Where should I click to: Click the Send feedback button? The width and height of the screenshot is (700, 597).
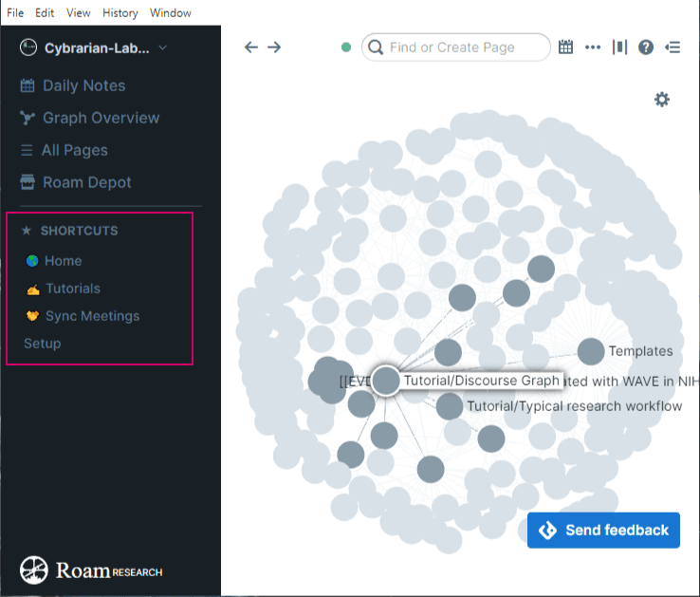tap(603, 530)
